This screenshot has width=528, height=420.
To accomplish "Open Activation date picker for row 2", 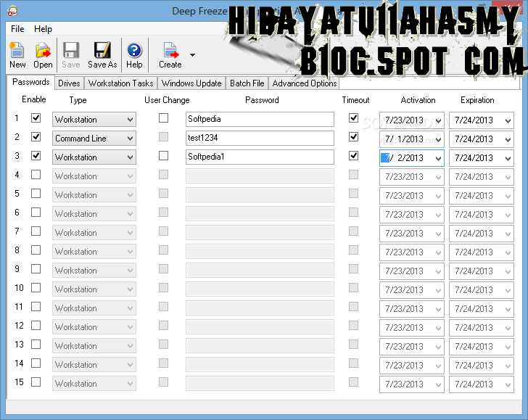I will tap(438, 139).
